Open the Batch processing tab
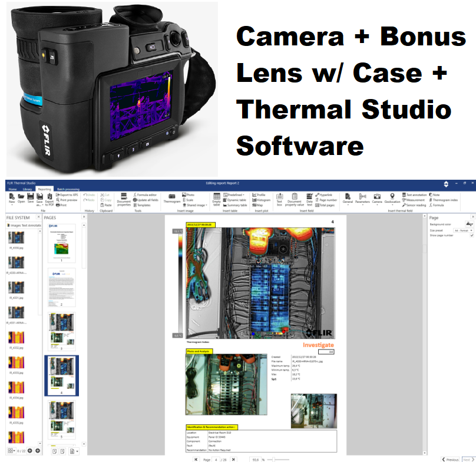 tap(68, 189)
